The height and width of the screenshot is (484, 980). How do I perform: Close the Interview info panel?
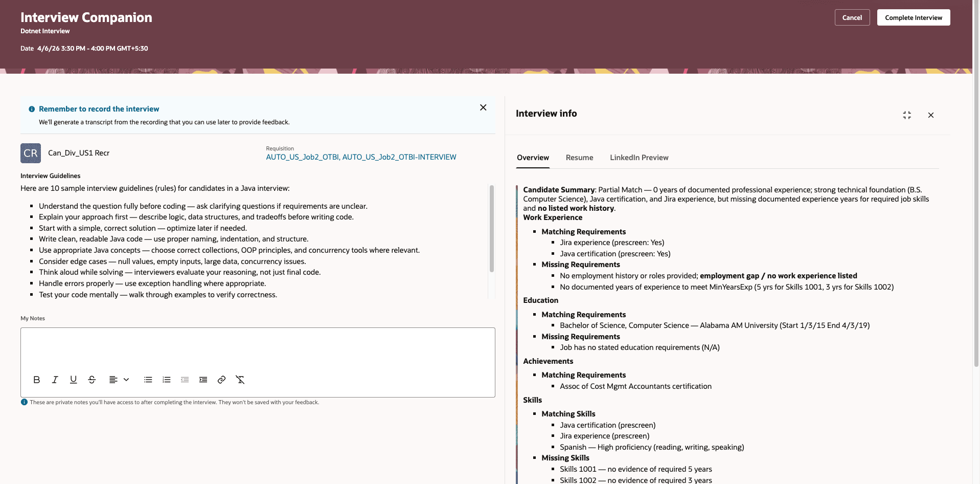coord(931,115)
